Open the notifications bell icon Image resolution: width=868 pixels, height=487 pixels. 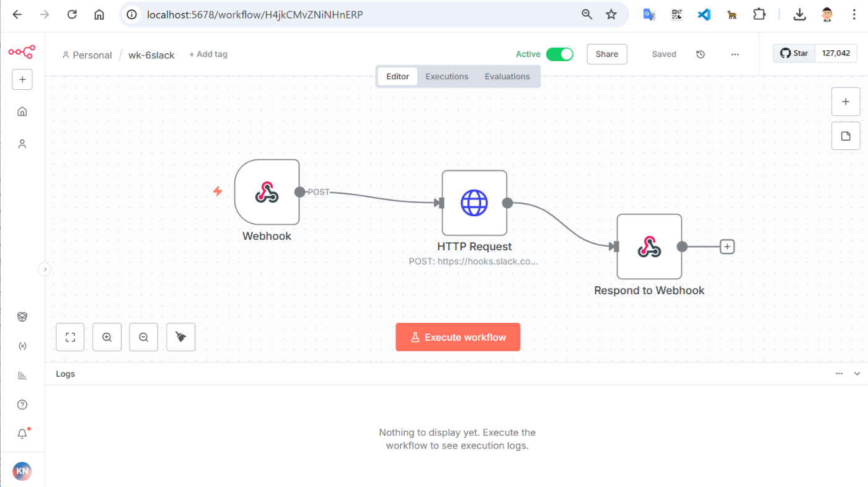[x=22, y=434]
